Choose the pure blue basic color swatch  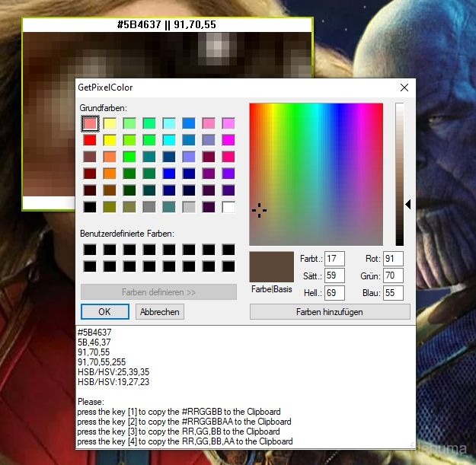169,174
